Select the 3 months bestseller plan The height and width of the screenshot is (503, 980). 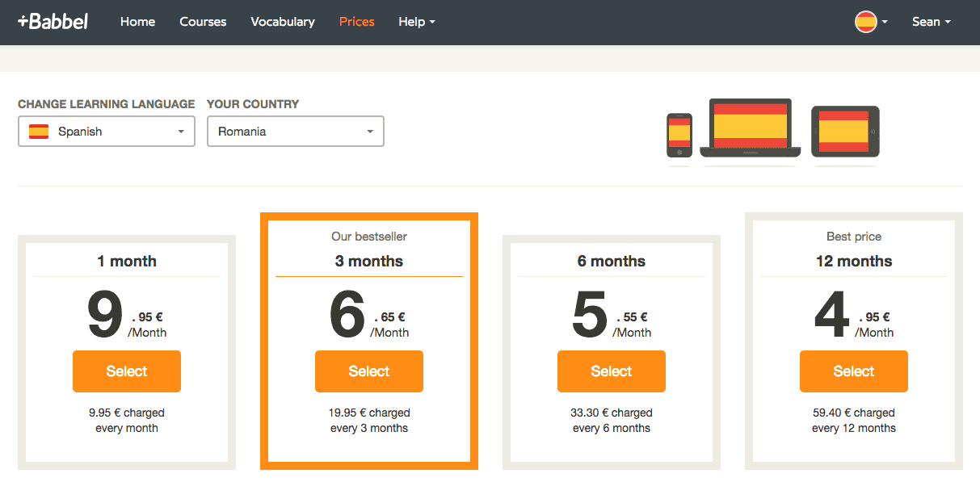point(368,371)
